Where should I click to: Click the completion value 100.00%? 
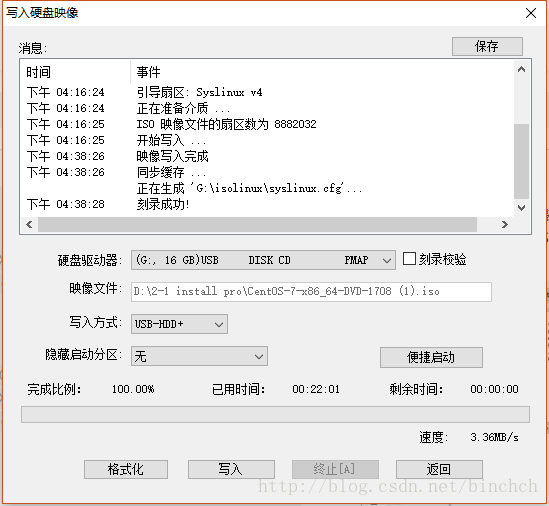tap(133, 389)
